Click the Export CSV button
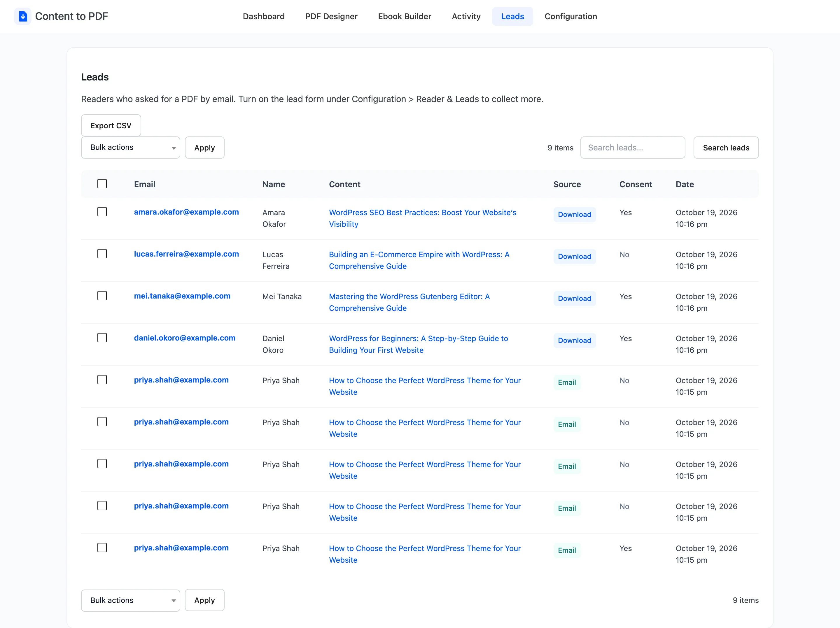 [x=111, y=125]
